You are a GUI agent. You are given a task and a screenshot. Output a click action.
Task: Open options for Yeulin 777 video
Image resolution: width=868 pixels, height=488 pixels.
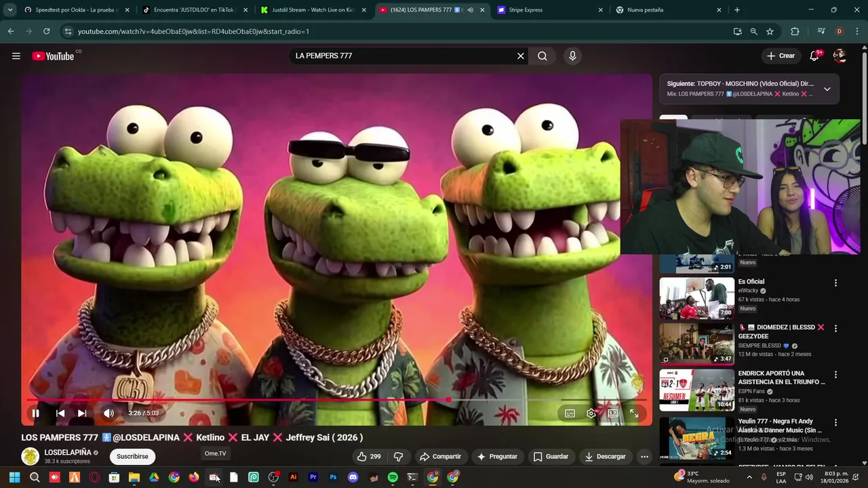(835, 422)
